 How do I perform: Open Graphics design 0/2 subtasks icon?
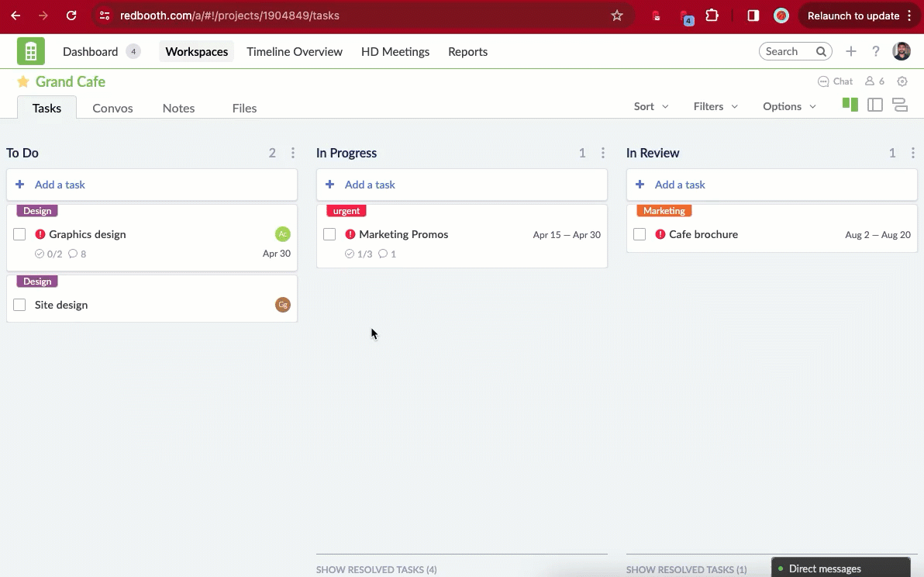pyautogui.click(x=40, y=254)
